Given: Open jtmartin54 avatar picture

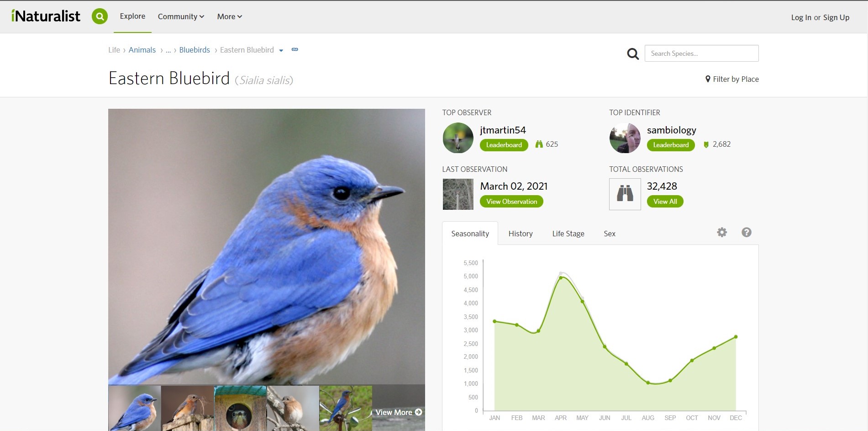Looking at the screenshot, I should click(458, 138).
